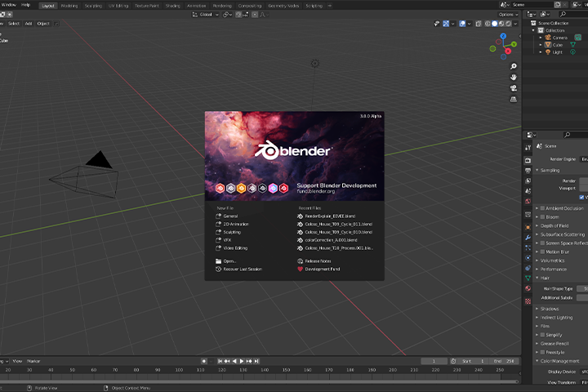
Task: Toggle camera view icon in viewport
Action: pos(514,88)
